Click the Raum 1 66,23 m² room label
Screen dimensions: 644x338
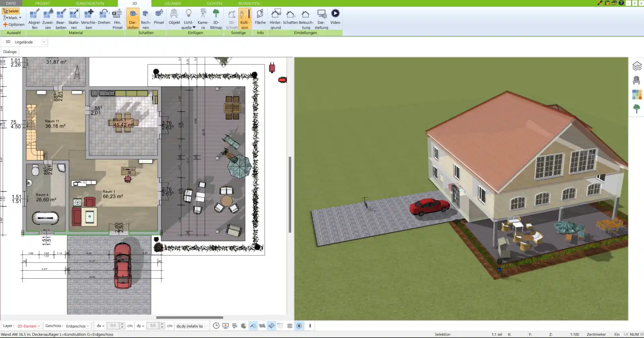(112, 194)
